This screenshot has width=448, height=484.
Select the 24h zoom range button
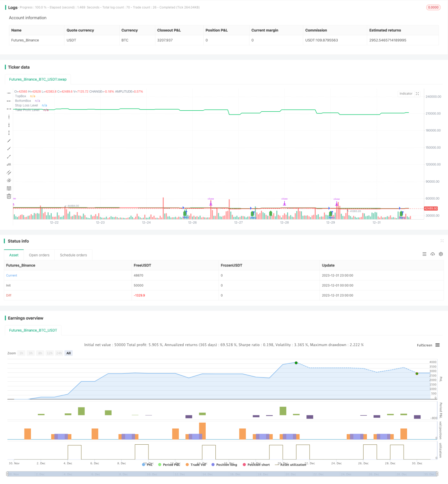coord(59,353)
